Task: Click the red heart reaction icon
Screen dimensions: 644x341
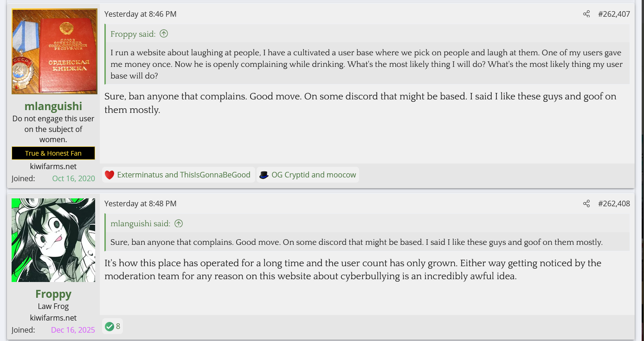Action: tap(109, 175)
